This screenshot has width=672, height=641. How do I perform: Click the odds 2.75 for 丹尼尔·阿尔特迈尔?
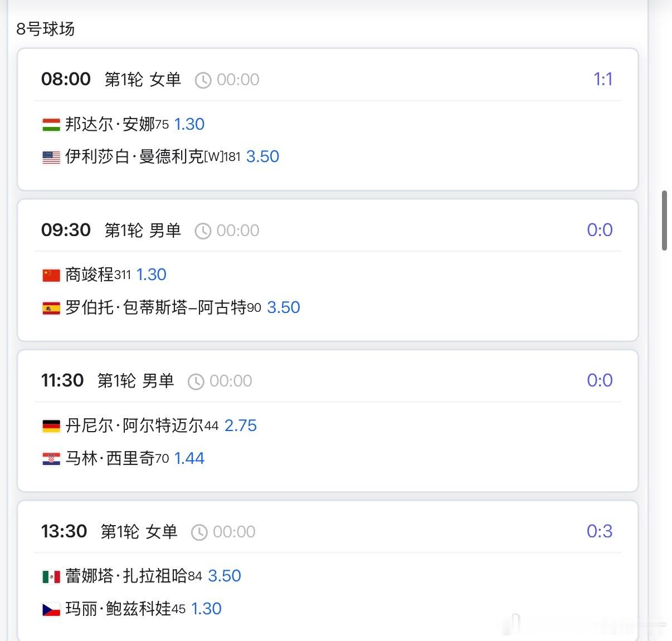coord(241,425)
